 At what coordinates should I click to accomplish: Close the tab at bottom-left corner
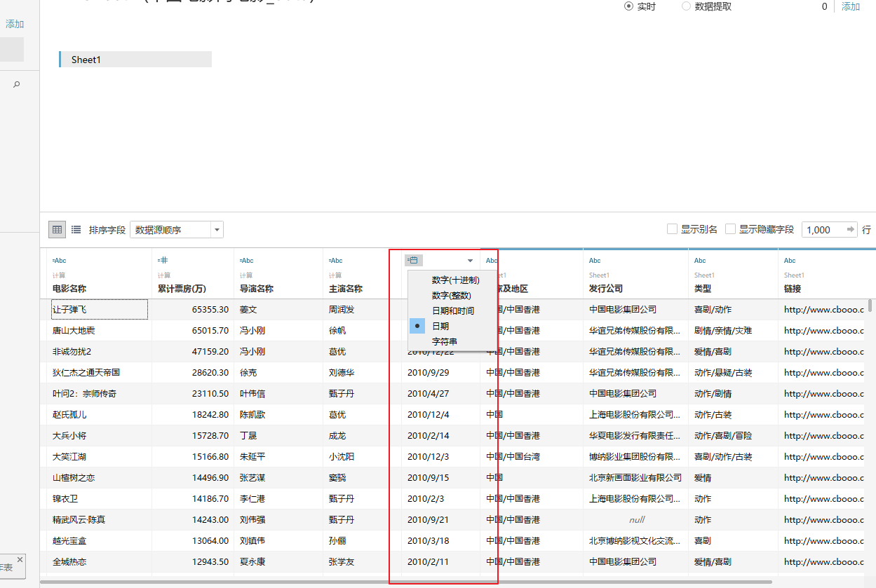pyautogui.click(x=20, y=559)
